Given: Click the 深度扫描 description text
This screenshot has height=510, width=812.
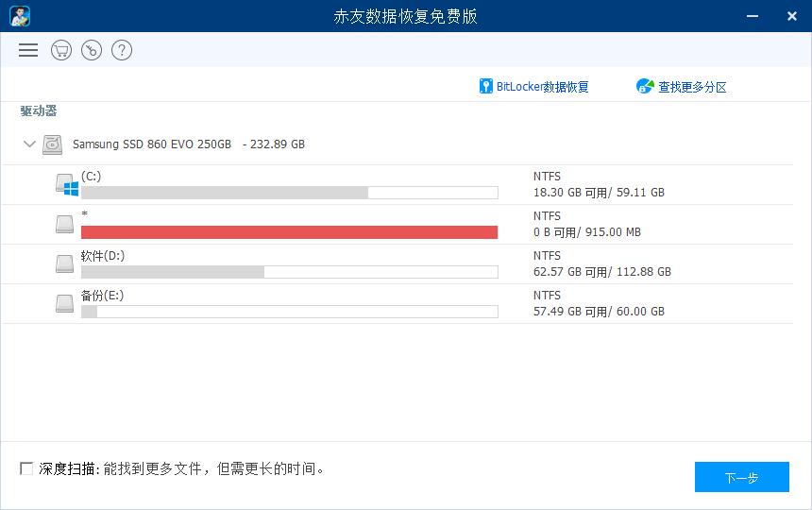Looking at the screenshot, I should 214,468.
